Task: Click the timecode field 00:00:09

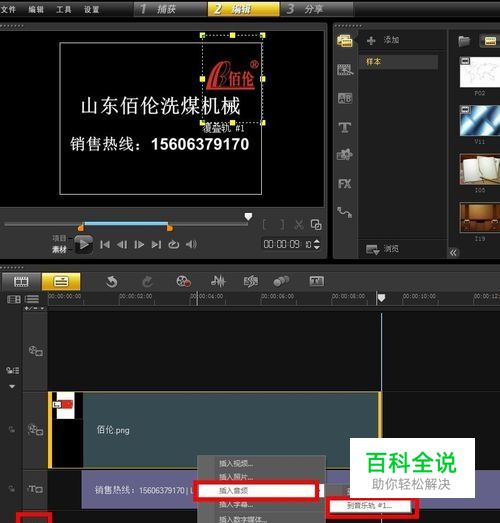Action: [287, 244]
